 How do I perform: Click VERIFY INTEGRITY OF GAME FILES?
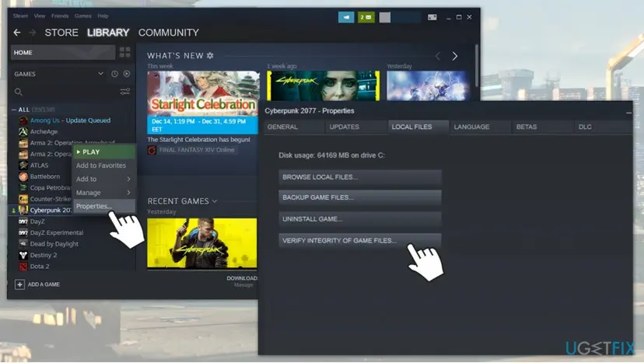[x=360, y=241]
